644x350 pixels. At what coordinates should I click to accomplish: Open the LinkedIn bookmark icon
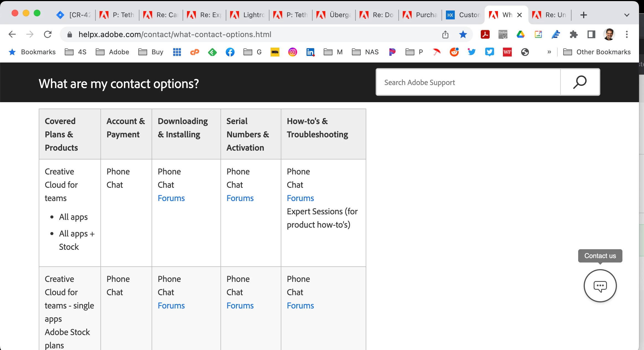[310, 52]
